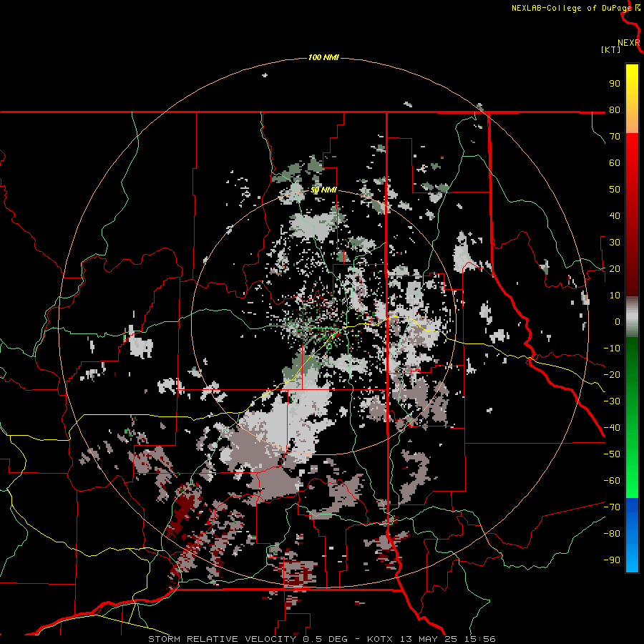
Task: Click the 20 knot label on velocity scale
Action: pos(615,269)
